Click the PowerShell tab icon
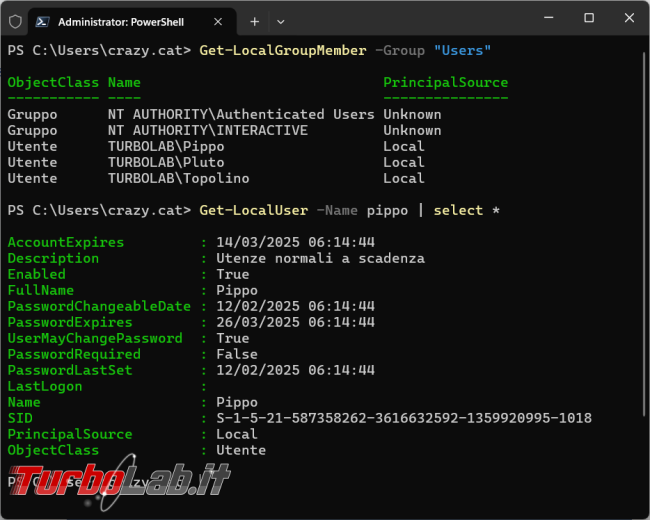 [x=42, y=22]
